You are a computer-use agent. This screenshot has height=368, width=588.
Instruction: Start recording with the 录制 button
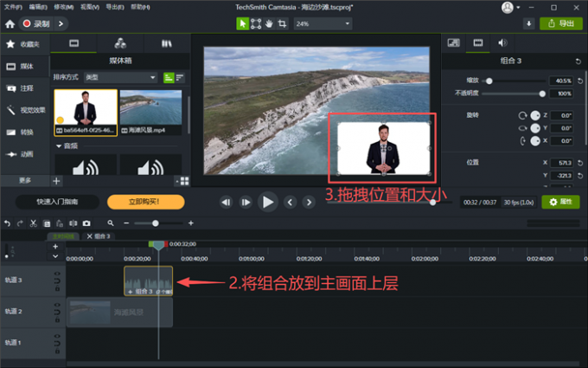point(36,23)
